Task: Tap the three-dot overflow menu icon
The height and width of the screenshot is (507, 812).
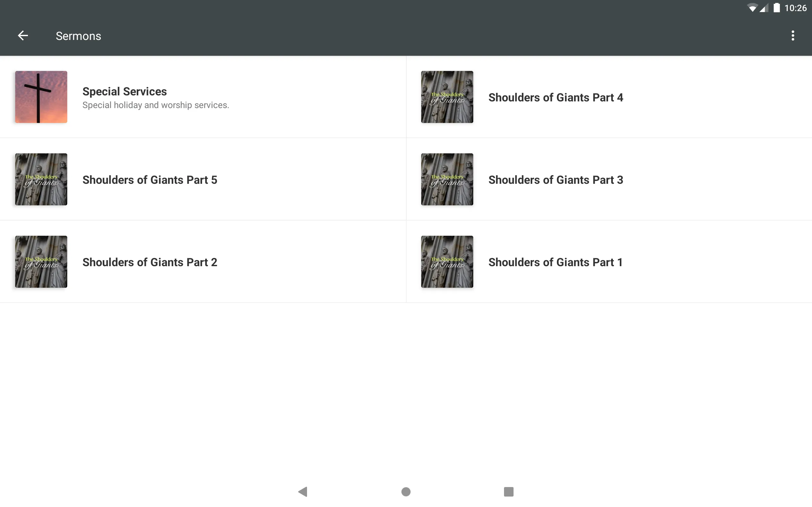Action: coord(793,35)
